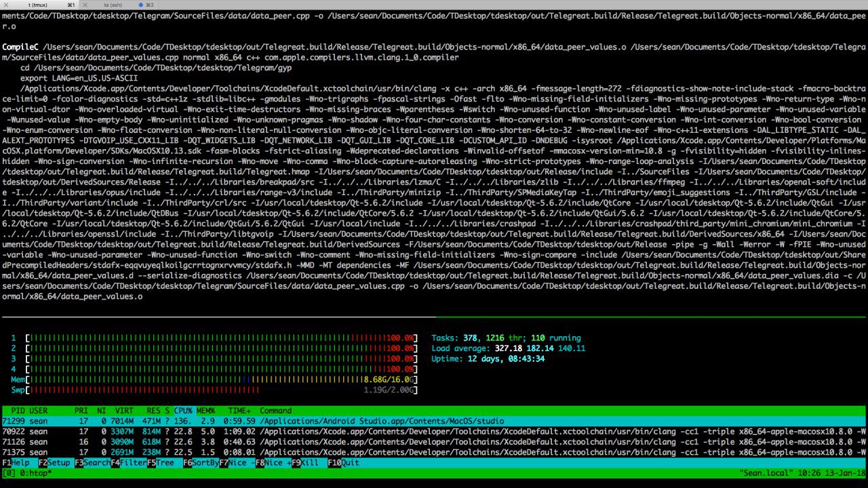Image resolution: width=868 pixels, height=488 pixels.
Task: Click the 1.19G/2.00G swap value
Action: coord(389,390)
